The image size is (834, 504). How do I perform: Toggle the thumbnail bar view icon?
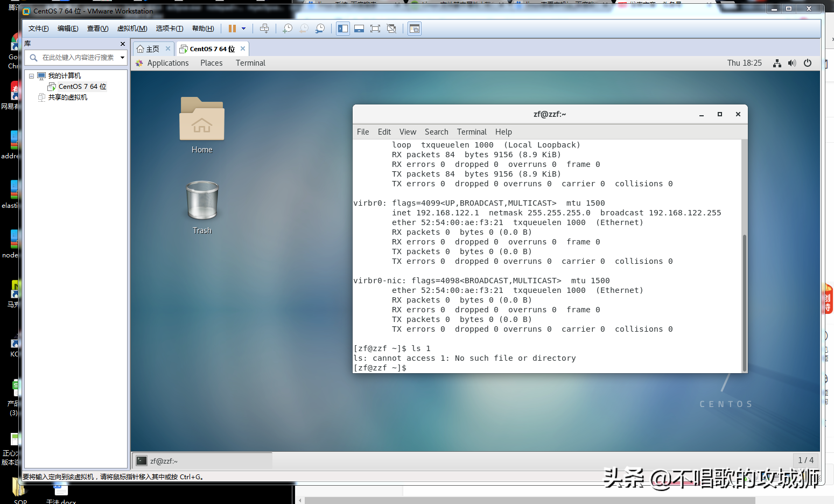pyautogui.click(x=359, y=29)
